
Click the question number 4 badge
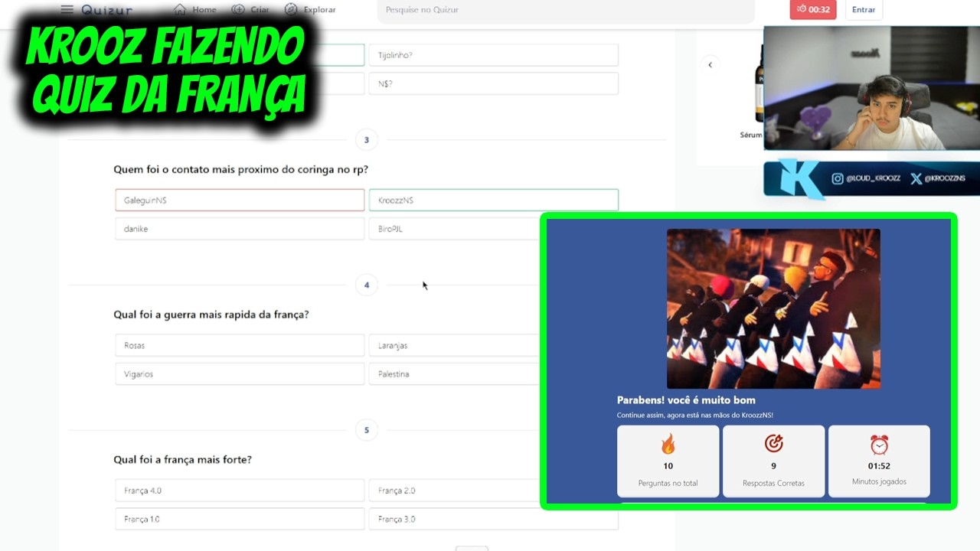pos(366,285)
